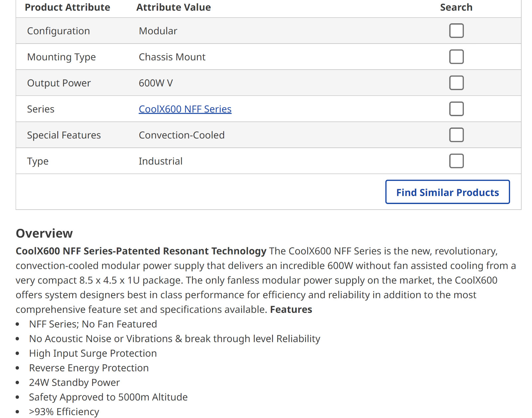The height and width of the screenshot is (418, 532).
Task: Click the Find Similar Products button
Action: (x=448, y=192)
